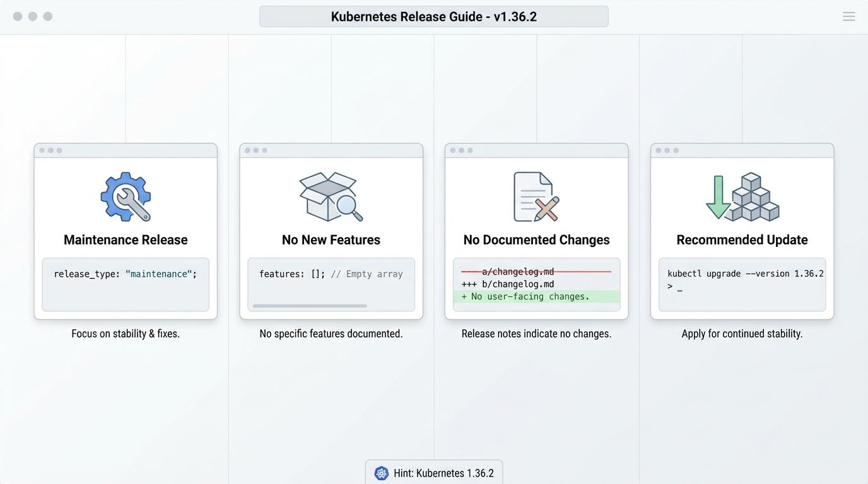The image size is (868, 484).
Task: Click the No Documented Changes document icon
Action: [x=536, y=197]
